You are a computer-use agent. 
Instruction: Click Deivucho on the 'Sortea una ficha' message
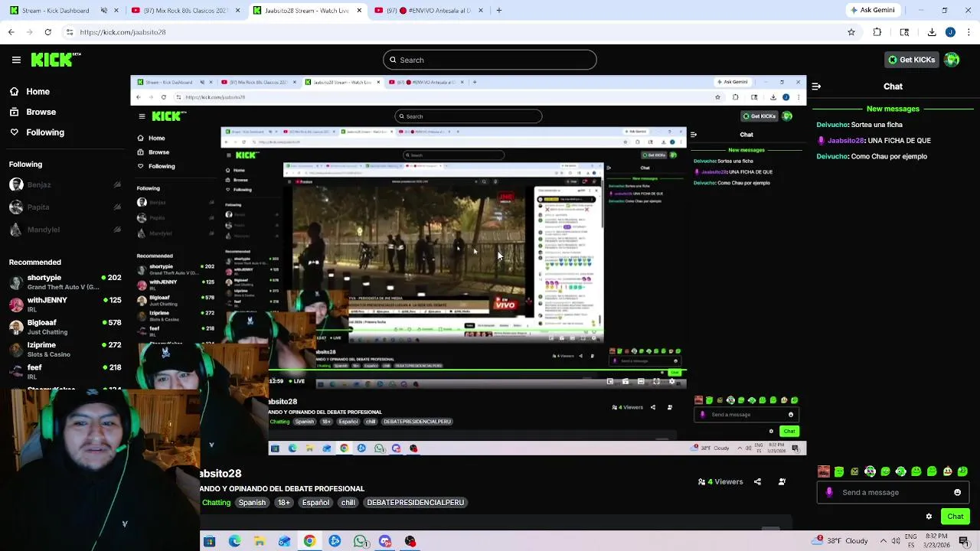coord(832,125)
